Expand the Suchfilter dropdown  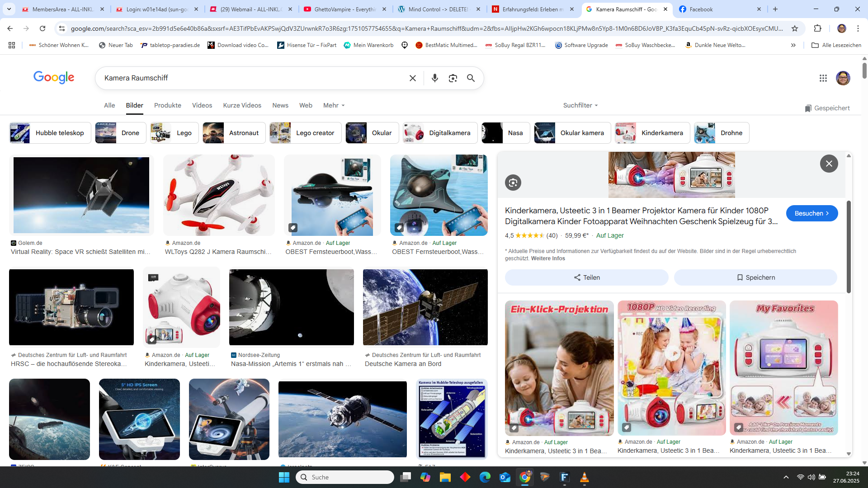click(580, 105)
